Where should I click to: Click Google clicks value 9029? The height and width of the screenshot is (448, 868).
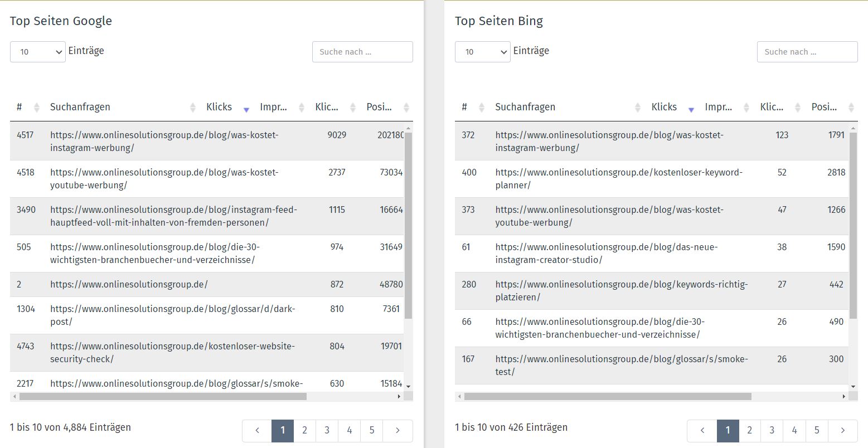[337, 135]
